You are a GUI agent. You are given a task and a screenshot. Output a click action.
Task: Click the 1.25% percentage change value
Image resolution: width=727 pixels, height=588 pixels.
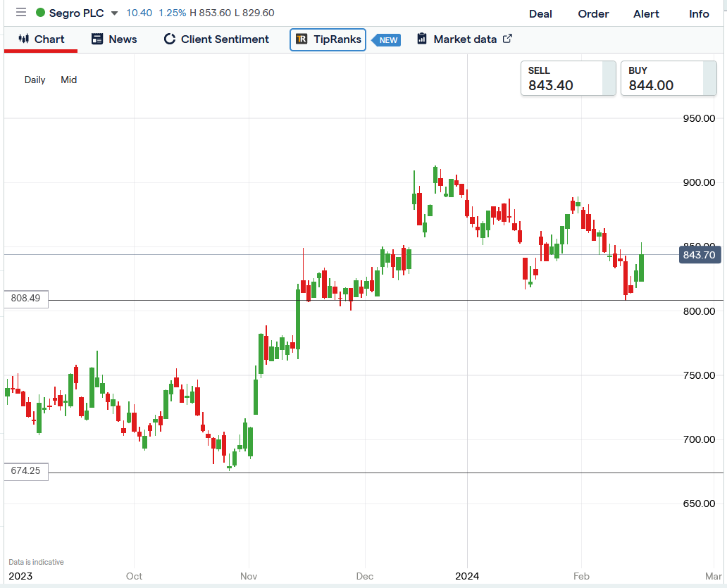pos(172,13)
